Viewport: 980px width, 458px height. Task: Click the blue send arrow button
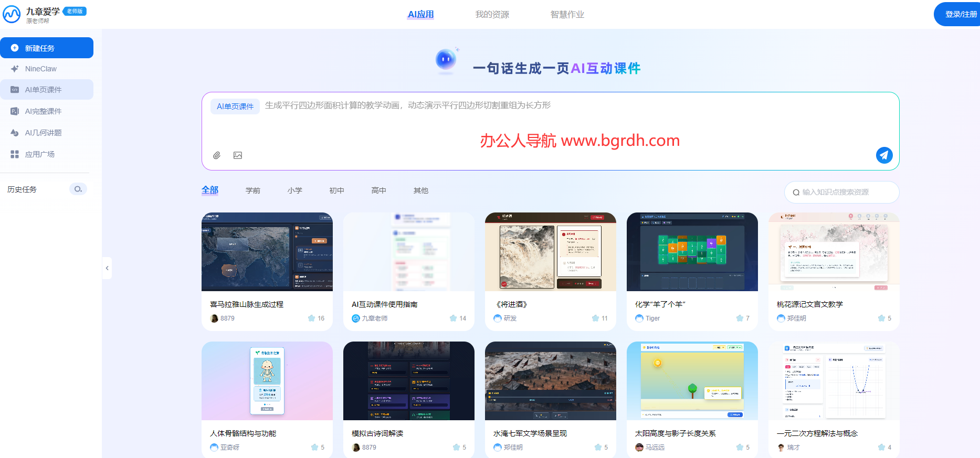click(x=884, y=155)
